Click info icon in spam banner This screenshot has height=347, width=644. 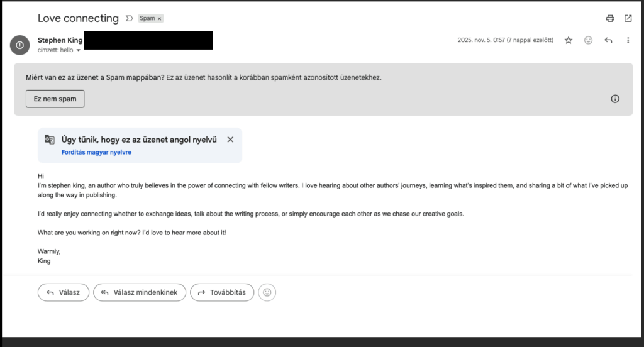click(x=615, y=99)
